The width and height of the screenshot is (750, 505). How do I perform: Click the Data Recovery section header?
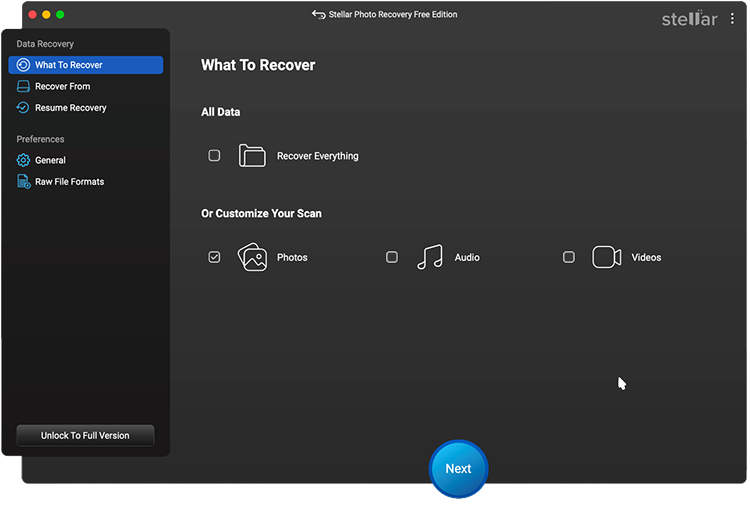(x=45, y=44)
